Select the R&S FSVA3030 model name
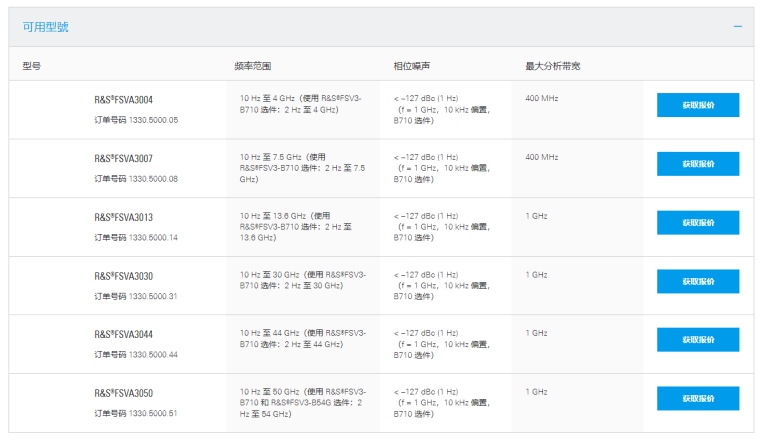This screenshot has width=760, height=443. (x=124, y=275)
